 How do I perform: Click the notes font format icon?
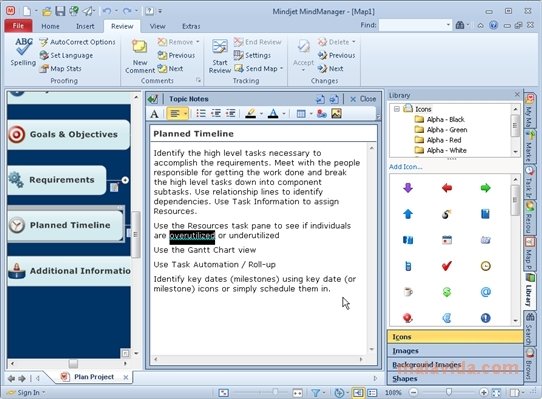pos(155,114)
